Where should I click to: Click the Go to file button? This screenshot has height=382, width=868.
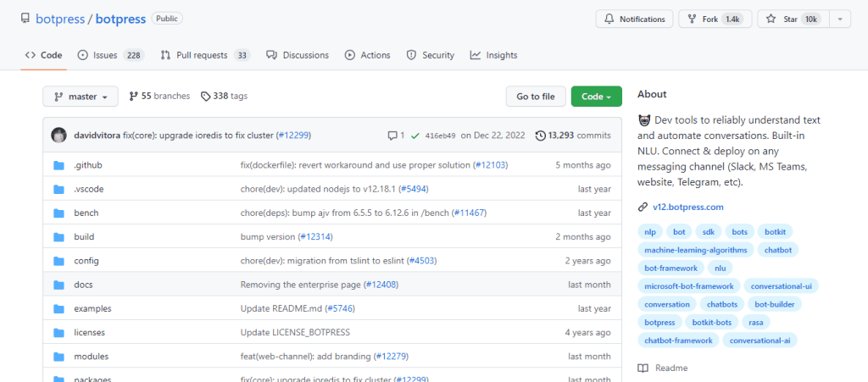536,97
